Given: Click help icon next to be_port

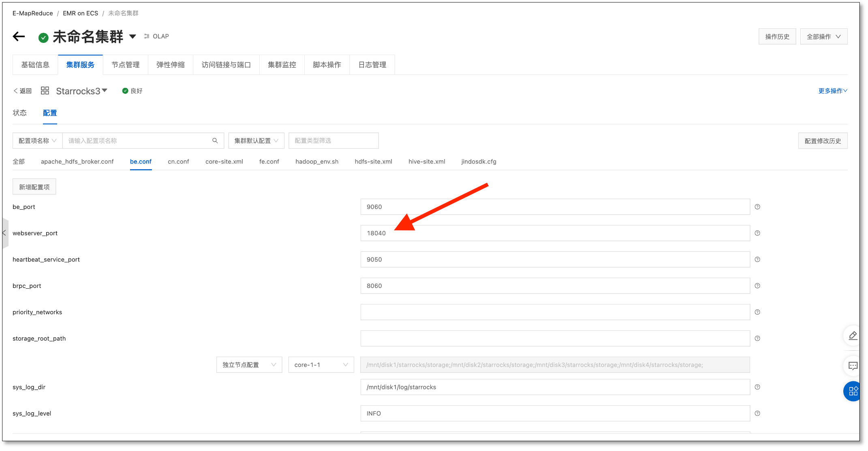Looking at the screenshot, I should coord(757,207).
